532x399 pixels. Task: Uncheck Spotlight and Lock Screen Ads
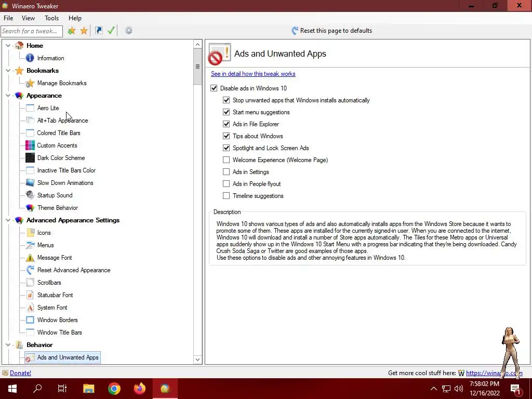[x=227, y=148]
